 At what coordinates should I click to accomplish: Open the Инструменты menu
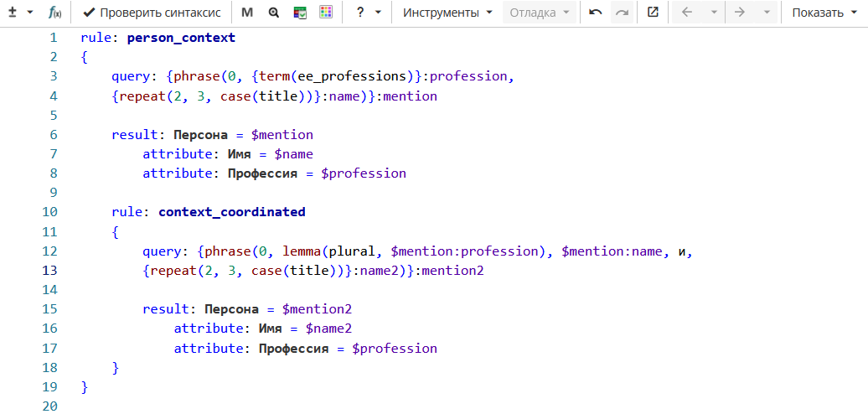click(x=447, y=13)
